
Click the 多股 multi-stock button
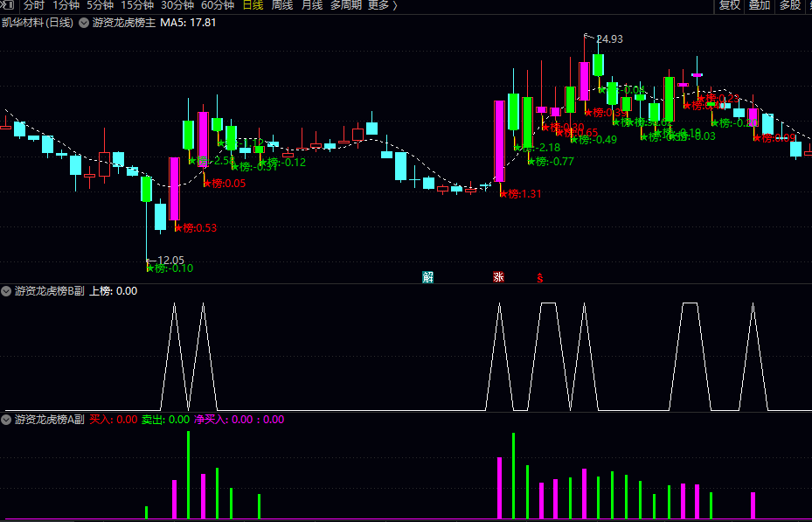click(790, 6)
